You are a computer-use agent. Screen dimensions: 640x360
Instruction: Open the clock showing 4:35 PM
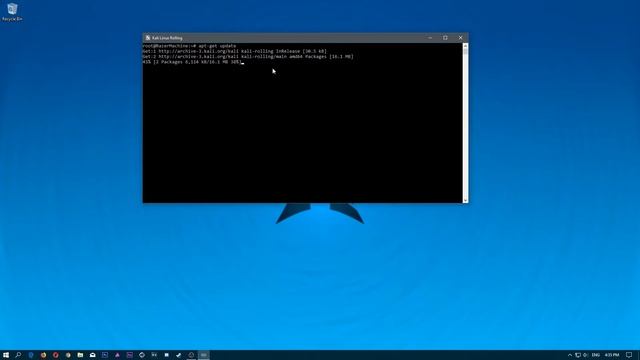pyautogui.click(x=612, y=355)
